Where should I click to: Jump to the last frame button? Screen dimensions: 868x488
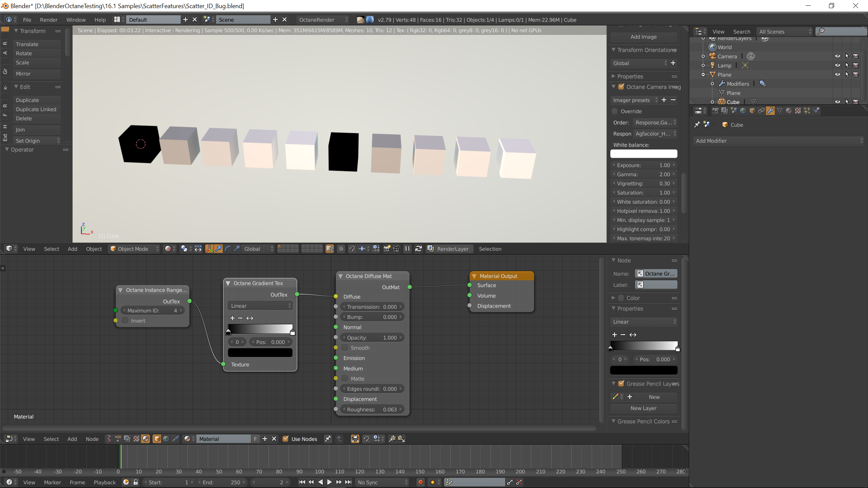[348, 482]
